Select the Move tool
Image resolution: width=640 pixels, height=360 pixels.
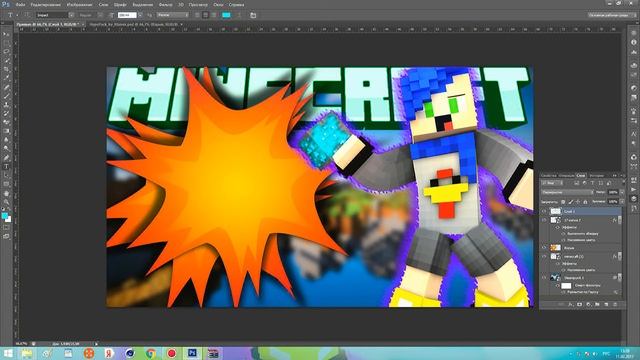coord(6,34)
